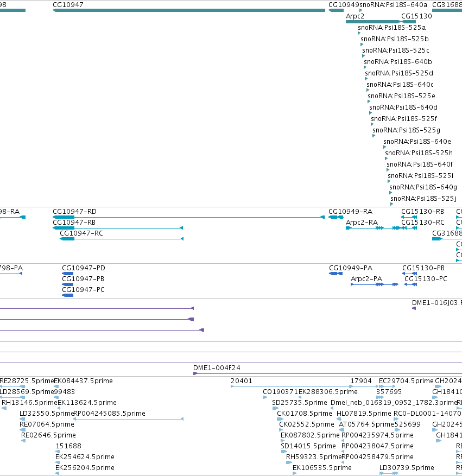Select EST EK084437.5prime label

tap(83, 381)
